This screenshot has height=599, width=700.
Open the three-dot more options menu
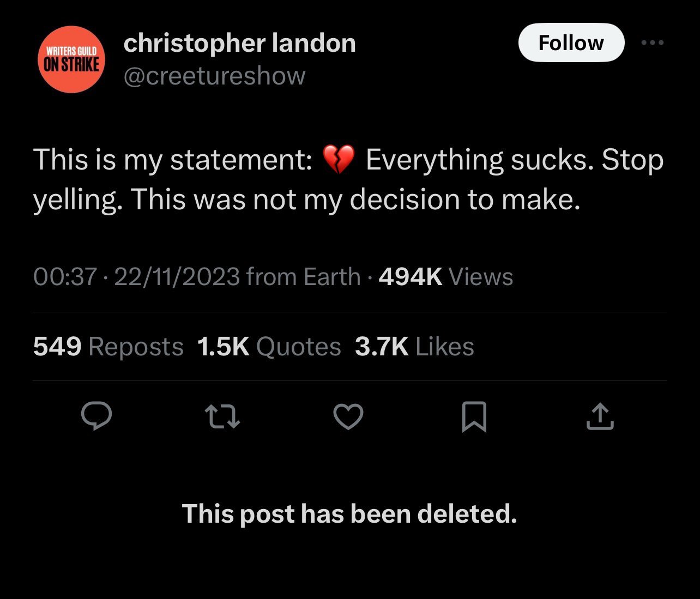pos(653,43)
